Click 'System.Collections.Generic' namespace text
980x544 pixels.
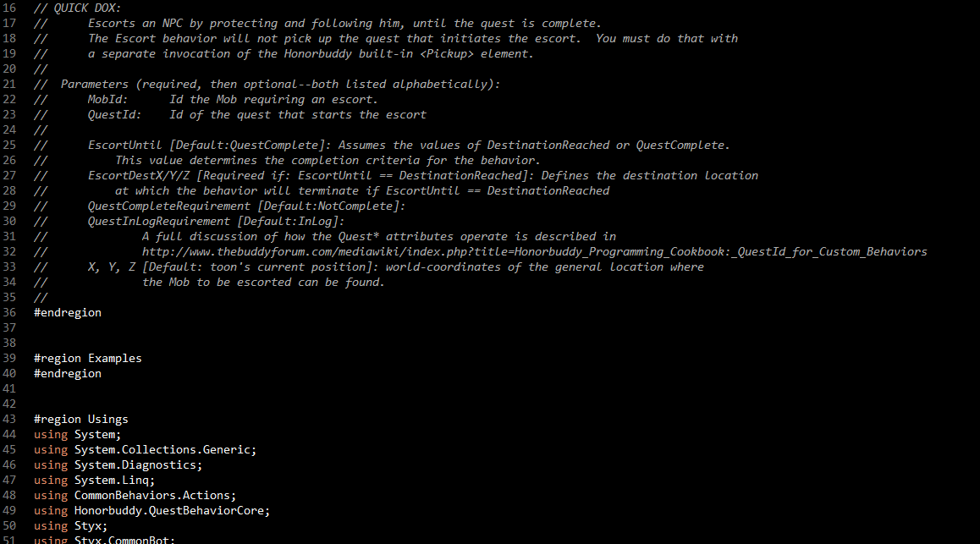162,450
